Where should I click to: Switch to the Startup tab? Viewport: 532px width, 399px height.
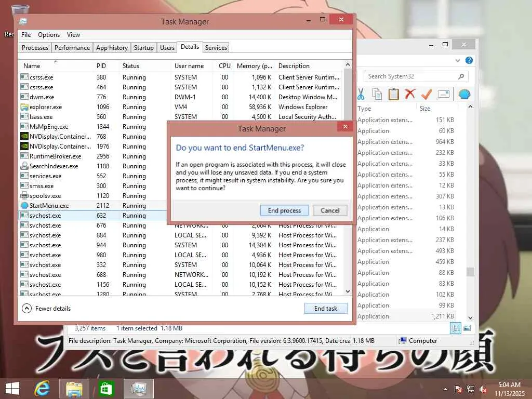(143, 47)
